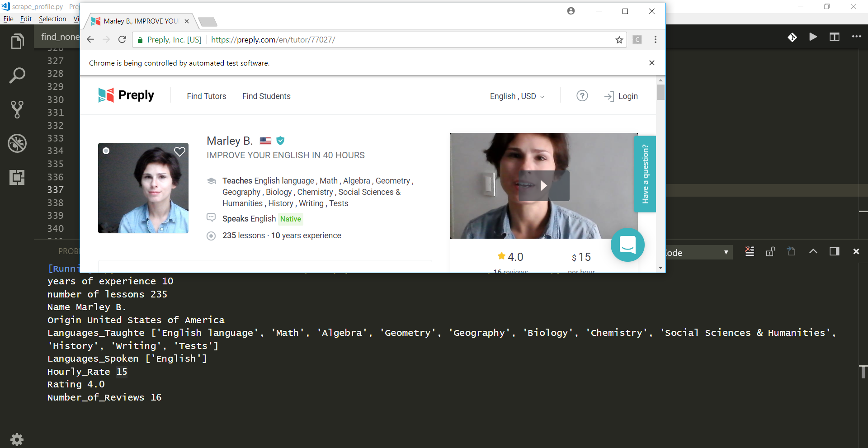Screen dimensions: 868x448
Task: Click line number 337 in the editor gutter
Action: pyautogui.click(x=56, y=190)
